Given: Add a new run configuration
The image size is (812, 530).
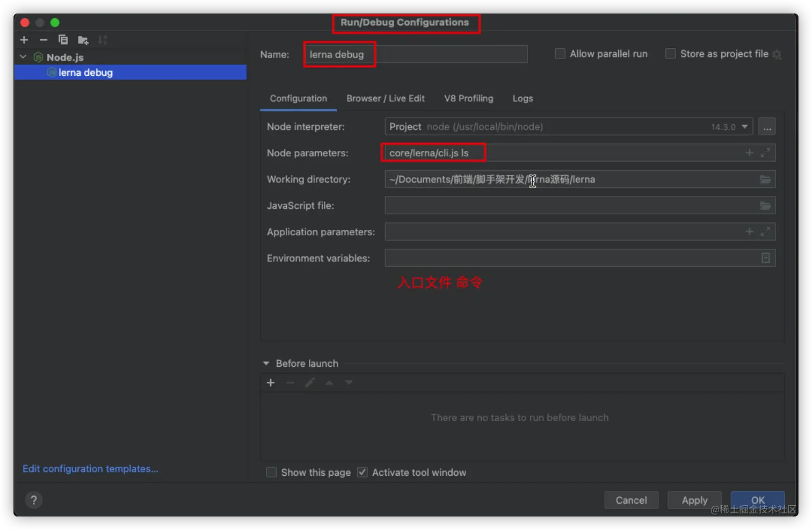Looking at the screenshot, I should tap(24, 40).
